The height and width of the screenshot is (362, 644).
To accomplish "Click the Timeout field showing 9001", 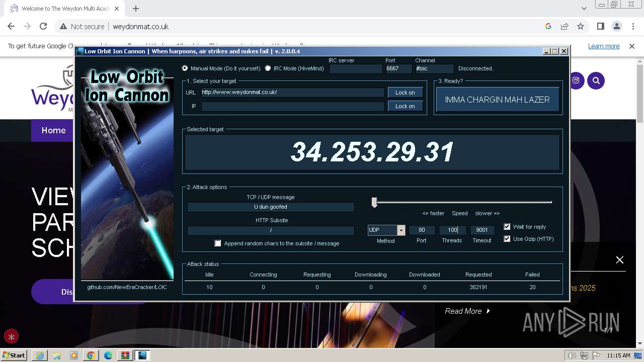I will click(482, 230).
